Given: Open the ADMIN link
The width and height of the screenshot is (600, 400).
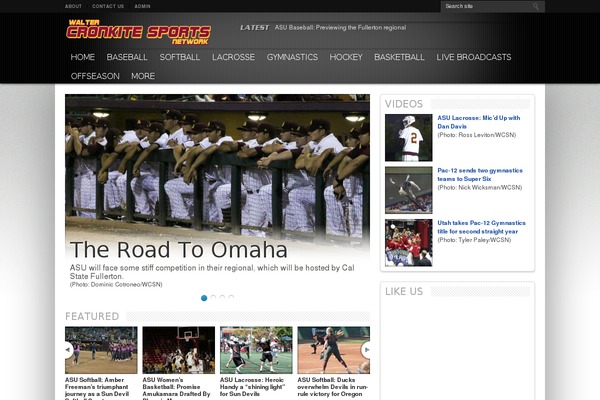Looking at the screenshot, I should pos(142,6).
